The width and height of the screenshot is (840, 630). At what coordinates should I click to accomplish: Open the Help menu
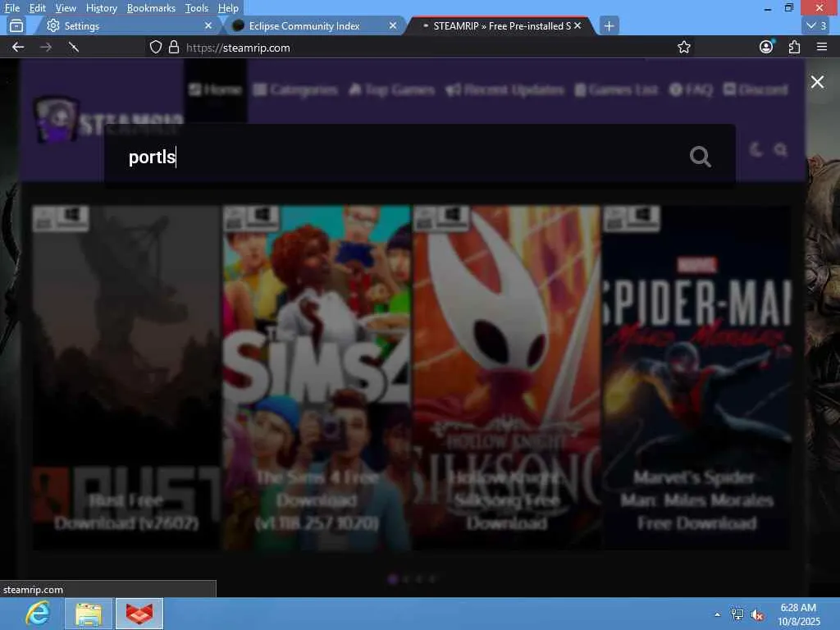click(x=228, y=8)
